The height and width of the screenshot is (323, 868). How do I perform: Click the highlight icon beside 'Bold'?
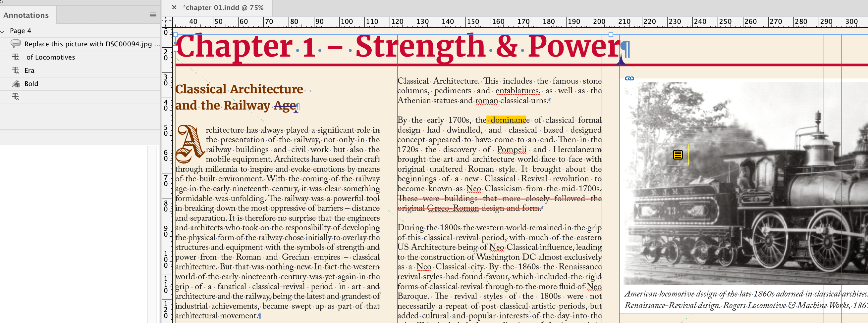click(16, 83)
